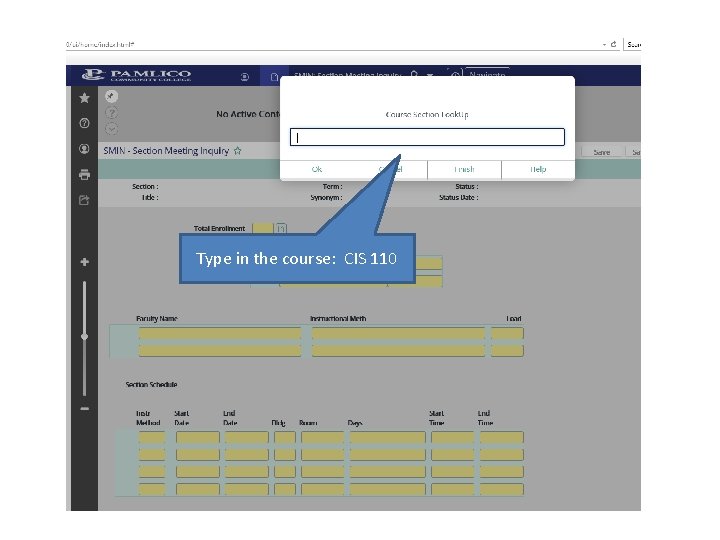Open the browser address bar dropdown arrow
This screenshot has height=540, width=720.
tap(604, 45)
